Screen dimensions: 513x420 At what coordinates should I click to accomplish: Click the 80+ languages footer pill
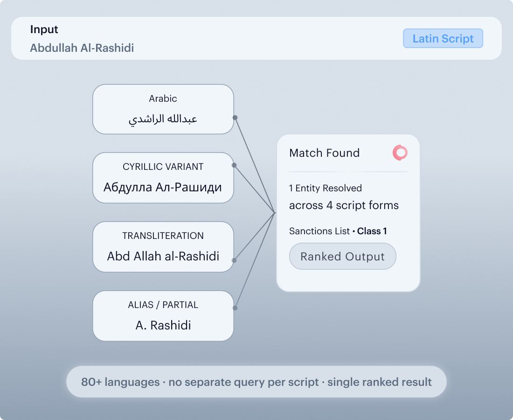tap(256, 382)
